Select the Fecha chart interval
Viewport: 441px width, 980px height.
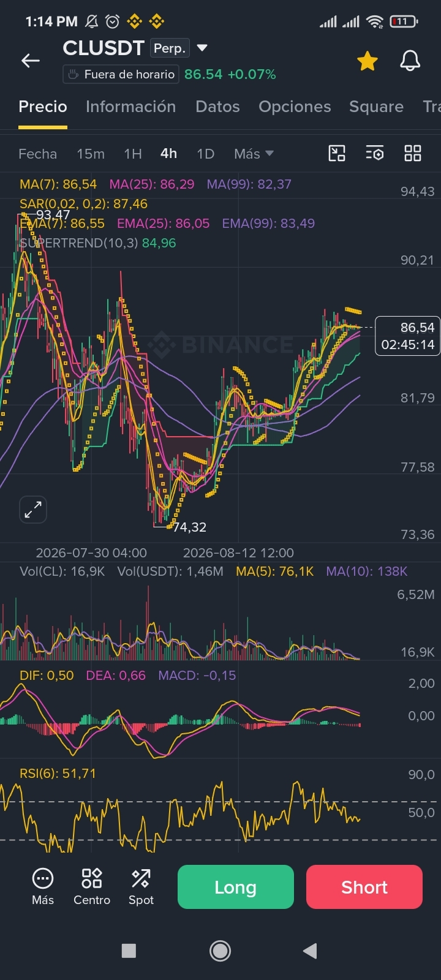[37, 154]
